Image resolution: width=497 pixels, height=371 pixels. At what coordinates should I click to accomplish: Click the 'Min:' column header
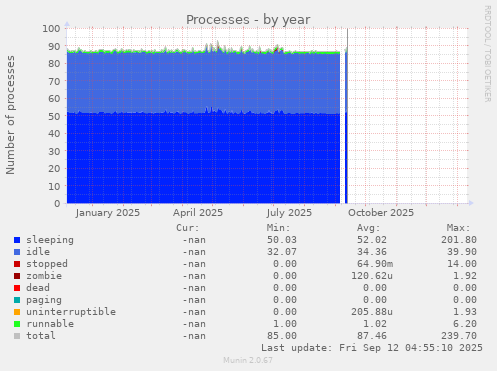278,228
